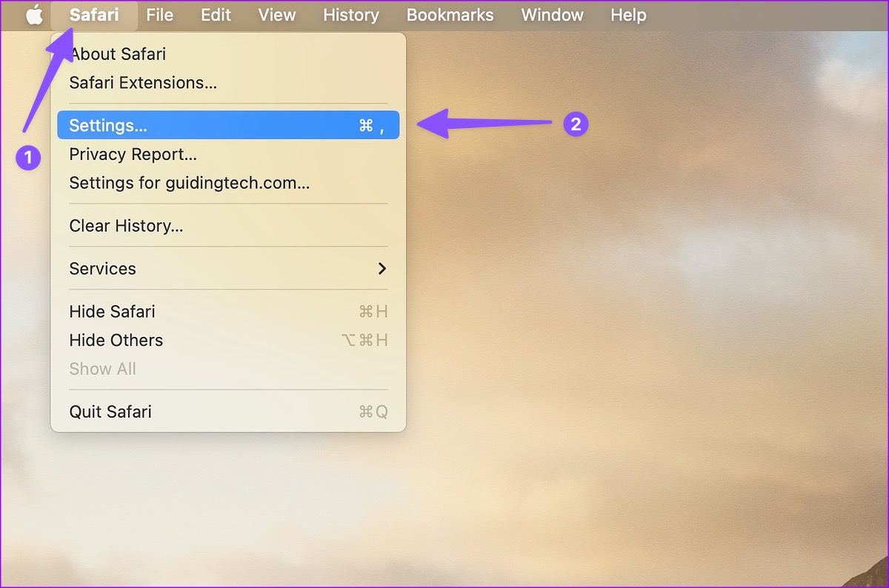Choose Settings… from the Safari menu
Viewport: 889px width, 588px height.
(x=108, y=126)
